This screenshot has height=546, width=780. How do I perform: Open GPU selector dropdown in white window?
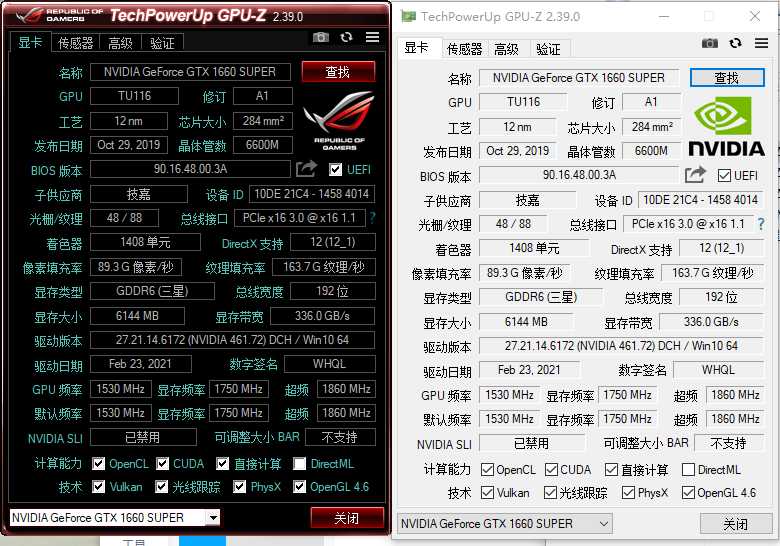pos(603,524)
